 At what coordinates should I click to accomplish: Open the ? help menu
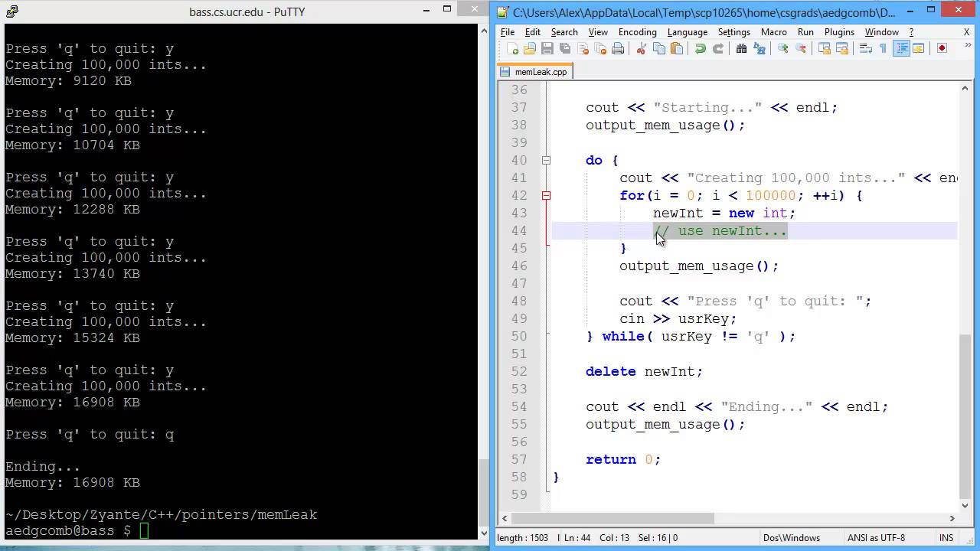(911, 32)
